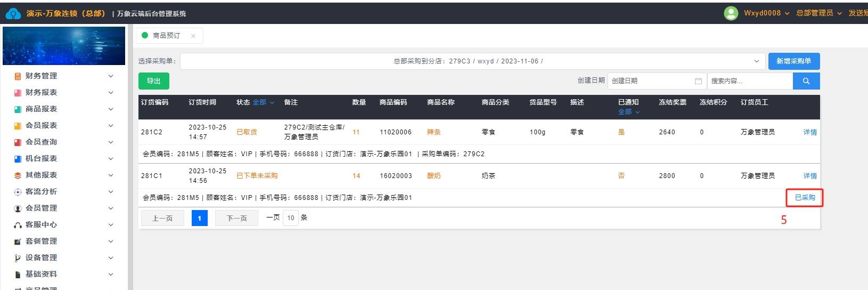
Task: Click the 搜索内容 search input field
Action: tap(750, 81)
